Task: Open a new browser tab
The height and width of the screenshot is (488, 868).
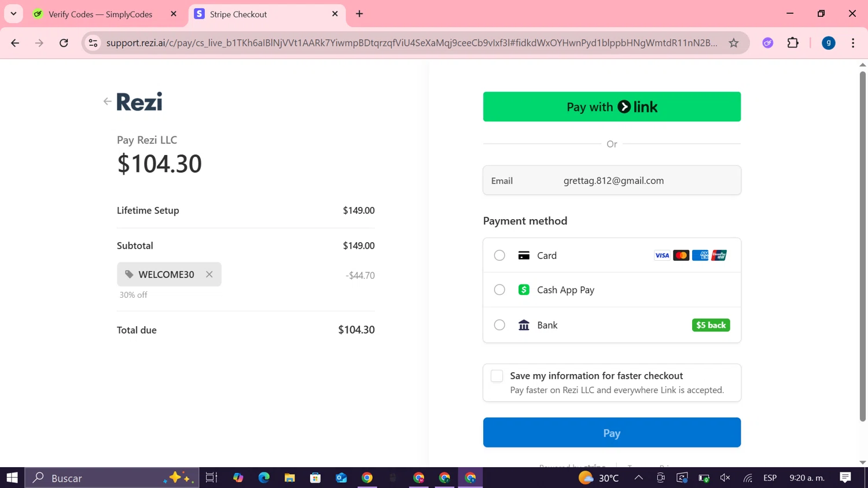Action: coord(359,14)
